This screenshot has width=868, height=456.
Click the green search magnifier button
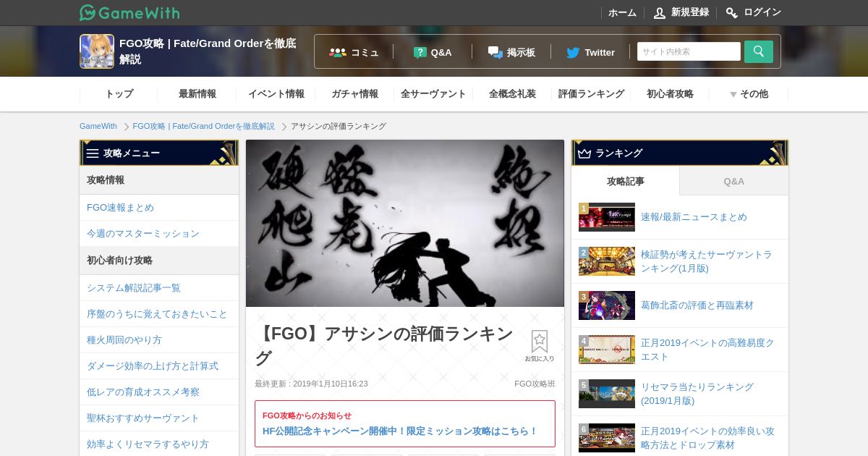click(759, 51)
